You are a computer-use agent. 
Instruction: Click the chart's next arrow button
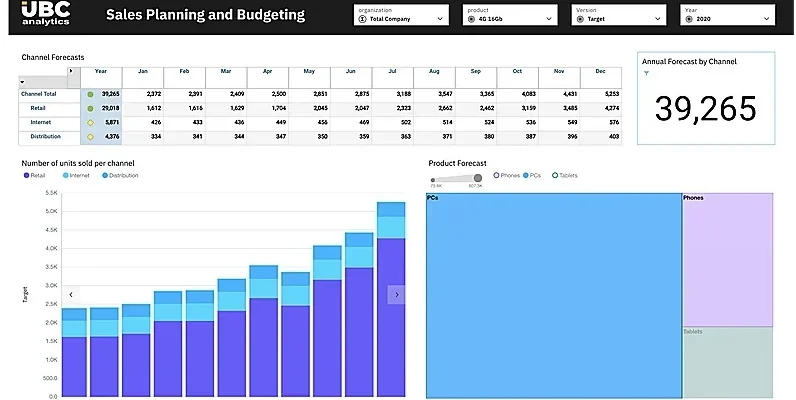pos(396,294)
